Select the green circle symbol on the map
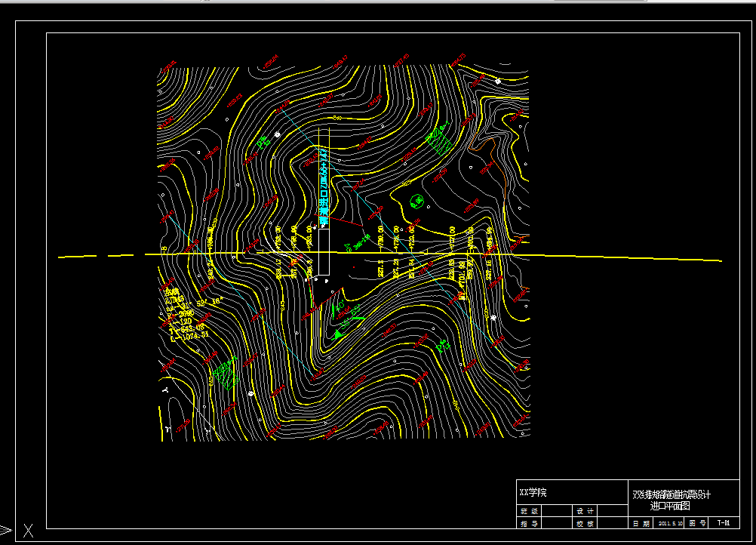 pos(416,202)
